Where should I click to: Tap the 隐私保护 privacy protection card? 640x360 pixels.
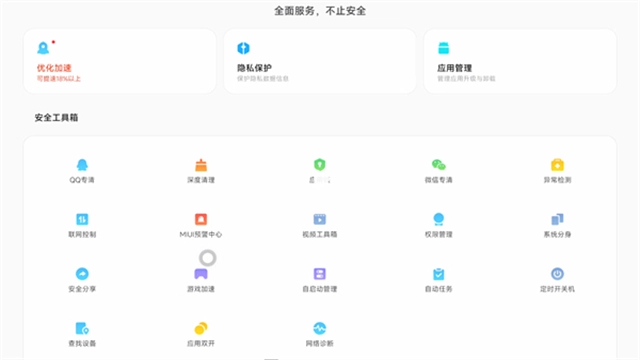point(320,61)
